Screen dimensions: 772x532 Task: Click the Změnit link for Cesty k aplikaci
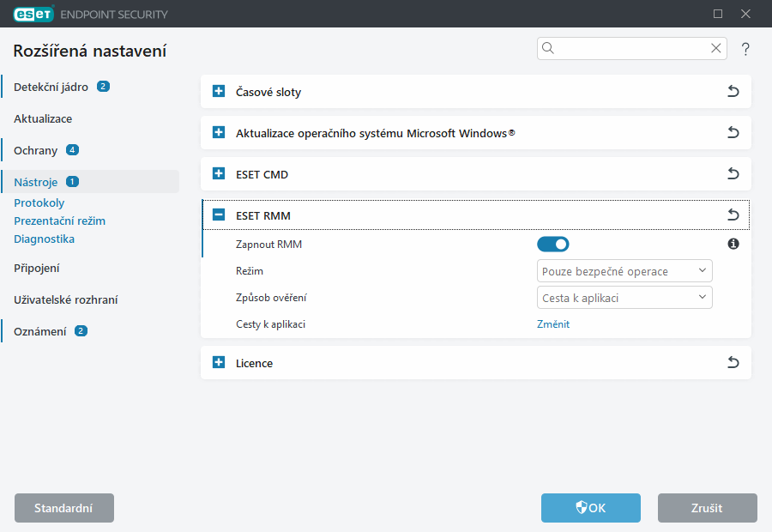pyautogui.click(x=553, y=324)
